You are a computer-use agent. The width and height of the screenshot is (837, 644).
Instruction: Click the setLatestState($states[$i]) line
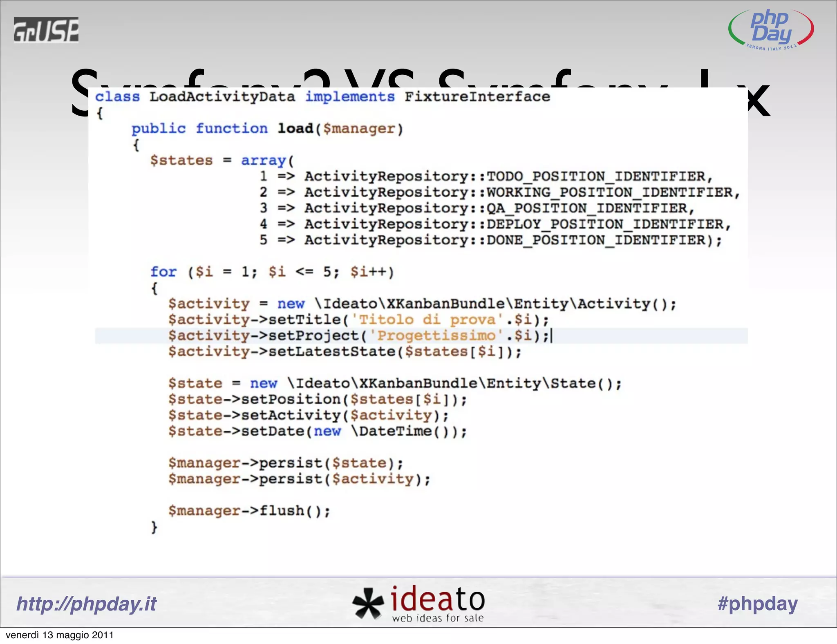point(345,351)
